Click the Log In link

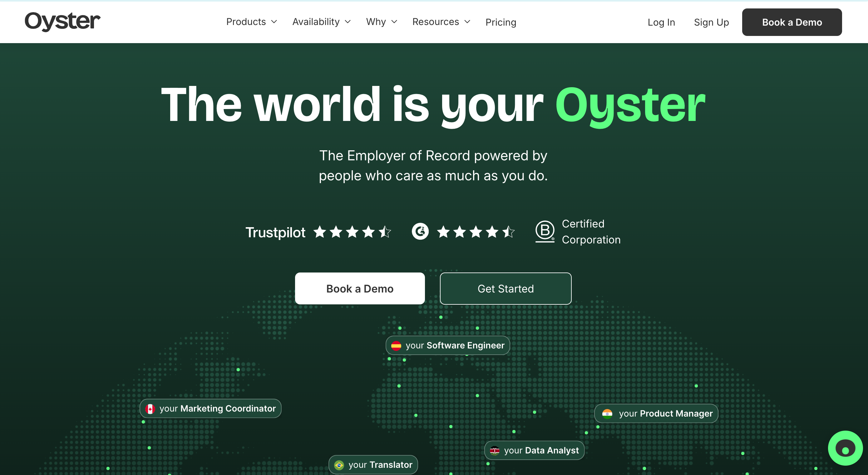pos(661,22)
